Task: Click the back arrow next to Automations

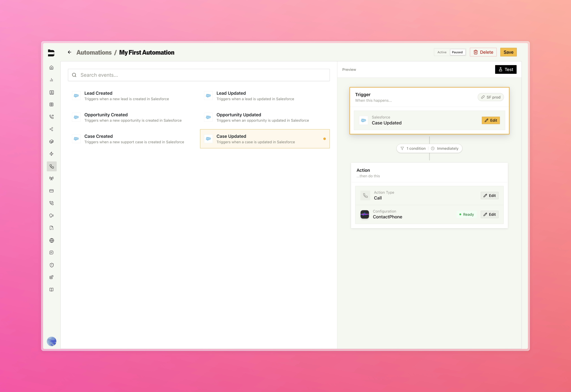Action: click(70, 52)
